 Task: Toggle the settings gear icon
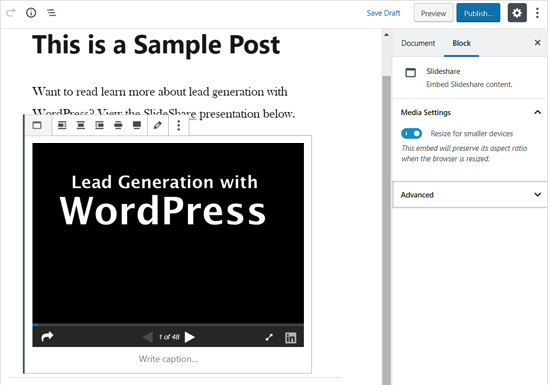click(x=517, y=13)
